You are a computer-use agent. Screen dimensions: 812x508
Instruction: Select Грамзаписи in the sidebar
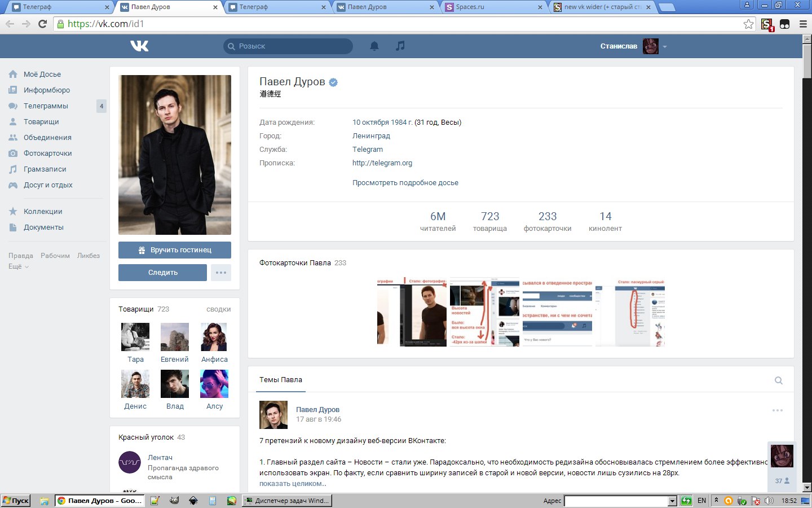[45, 169]
